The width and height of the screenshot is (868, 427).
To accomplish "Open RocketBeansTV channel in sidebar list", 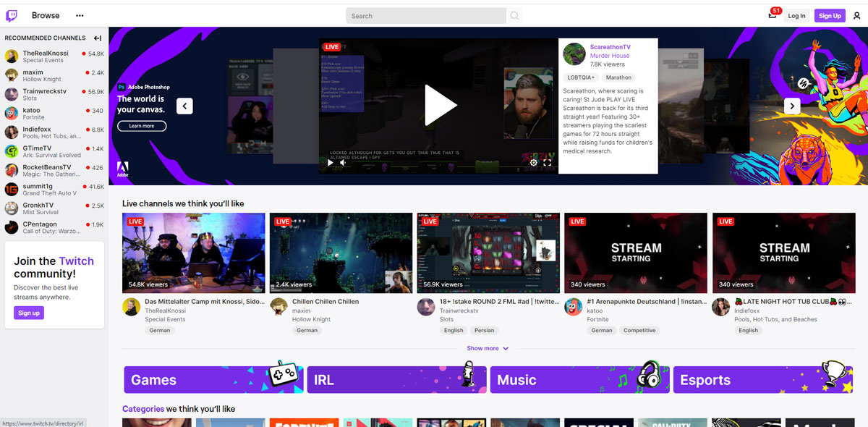I will 54,170.
